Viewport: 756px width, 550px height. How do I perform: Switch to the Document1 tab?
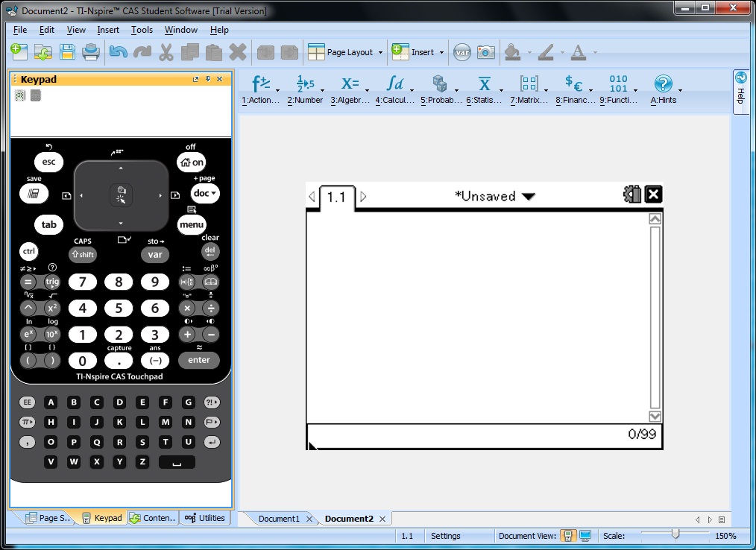click(x=279, y=518)
